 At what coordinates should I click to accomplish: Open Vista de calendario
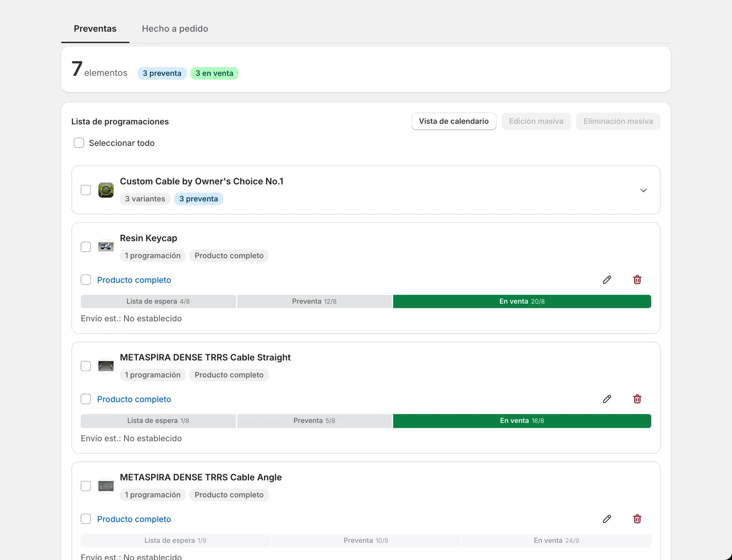454,121
